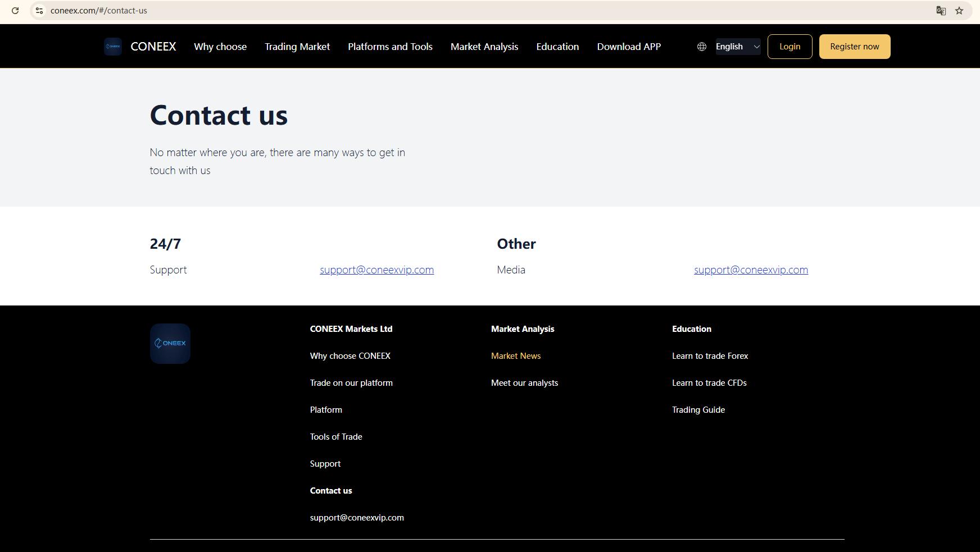This screenshot has width=980, height=552.
Task: Open the Market Analysis nav menu
Action: coord(484,47)
